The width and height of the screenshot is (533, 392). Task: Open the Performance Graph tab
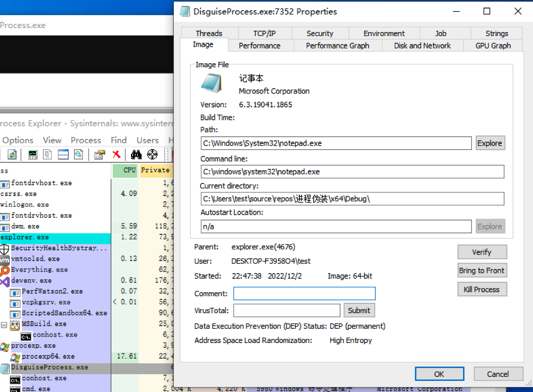coord(337,45)
